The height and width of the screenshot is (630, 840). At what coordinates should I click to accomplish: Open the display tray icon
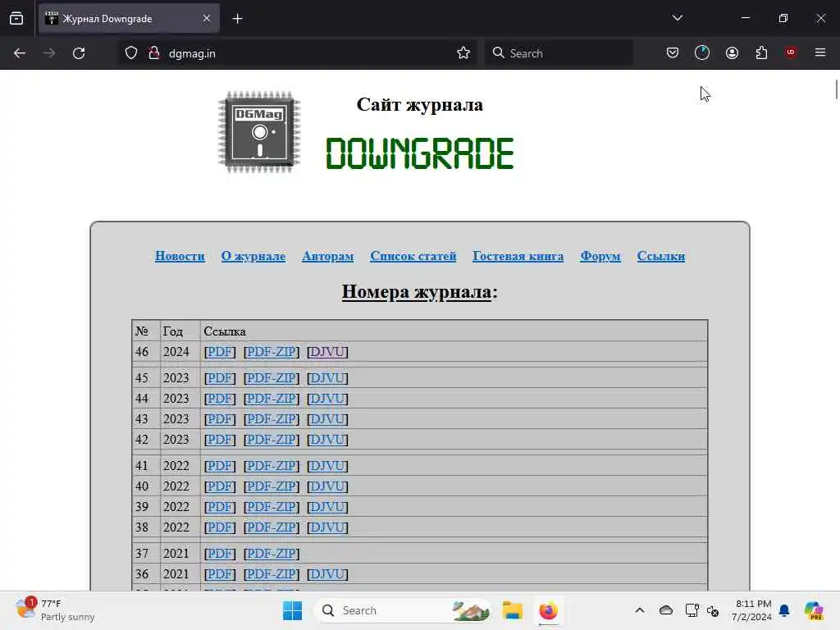coord(692,610)
